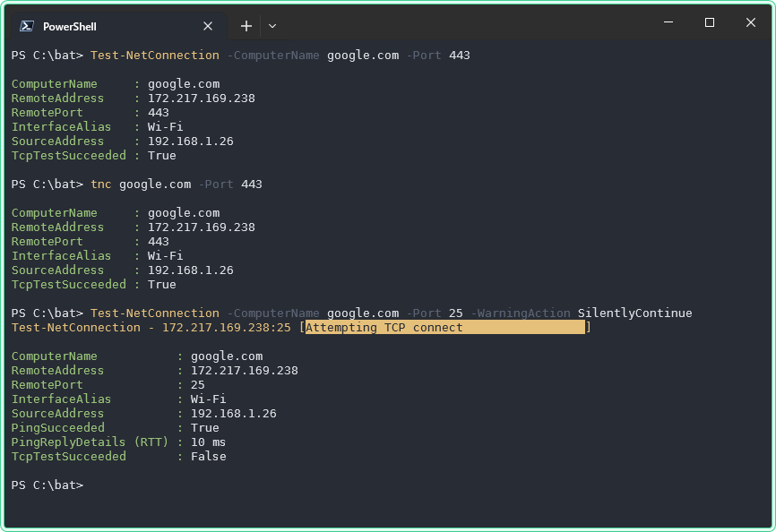Minimize the terminal window
The width and height of the screenshot is (776, 532).
(668, 22)
